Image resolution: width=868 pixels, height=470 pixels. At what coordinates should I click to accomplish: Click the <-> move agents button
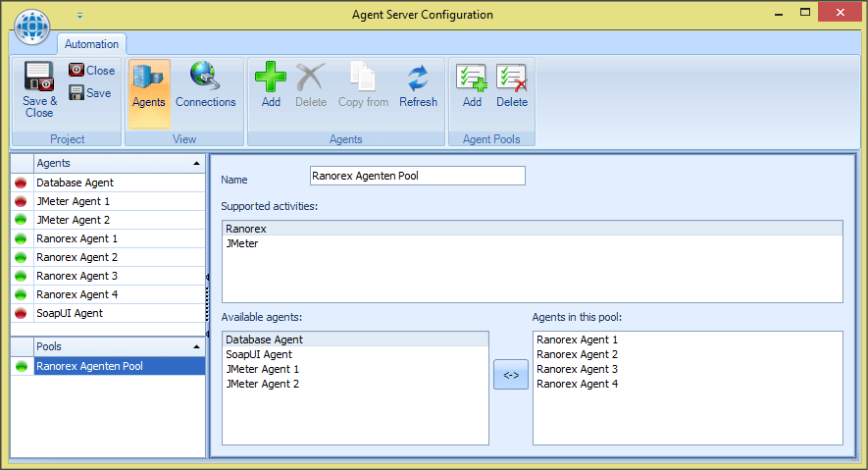pyautogui.click(x=510, y=375)
